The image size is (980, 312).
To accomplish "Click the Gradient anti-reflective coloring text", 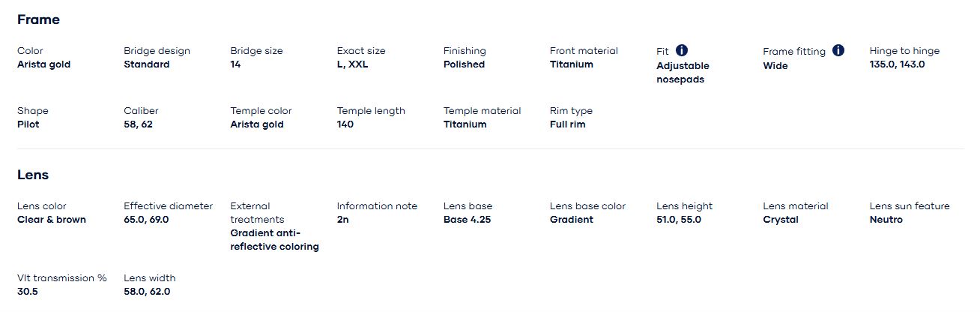I will pos(274,240).
